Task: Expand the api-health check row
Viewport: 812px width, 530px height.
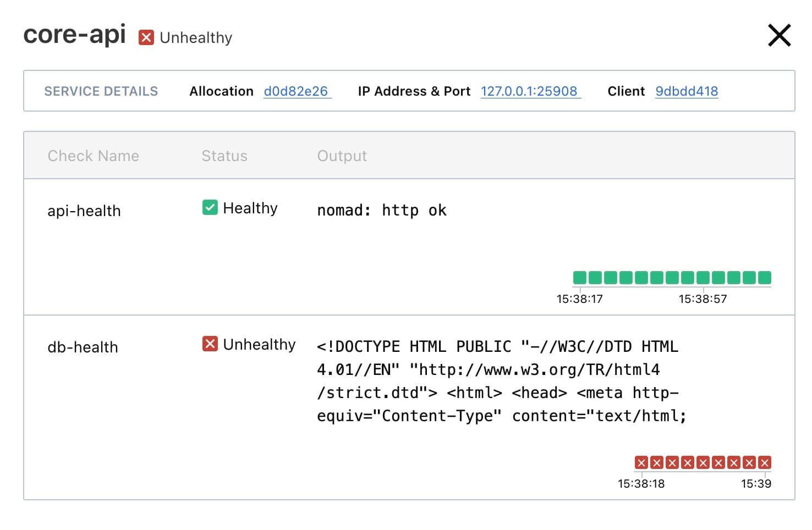Action: point(84,210)
